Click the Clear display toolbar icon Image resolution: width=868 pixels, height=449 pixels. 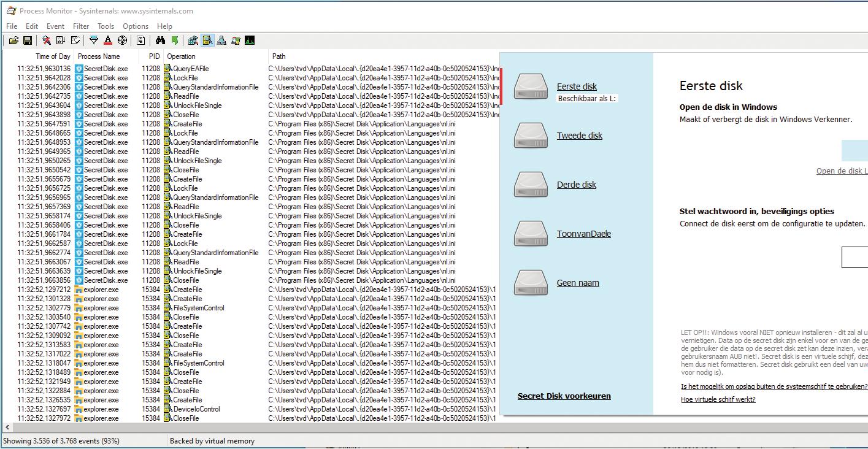tap(75, 40)
